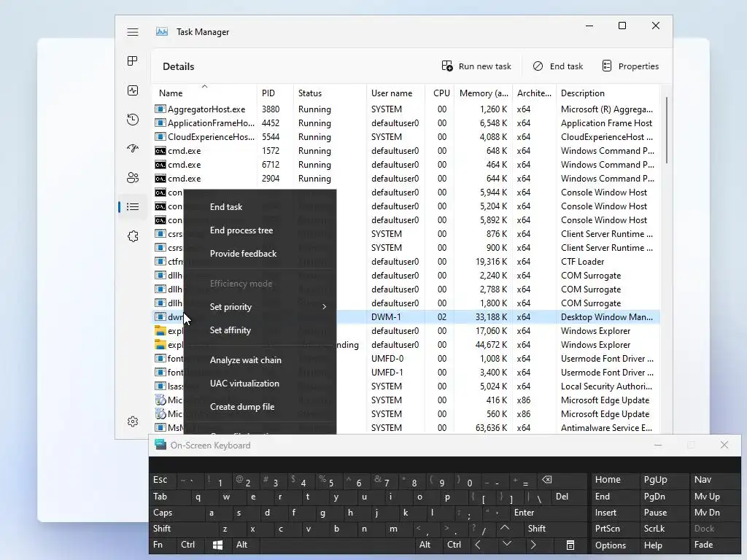Tap the down arrow key on keyboard
The width and height of the screenshot is (747, 560).
(x=507, y=545)
